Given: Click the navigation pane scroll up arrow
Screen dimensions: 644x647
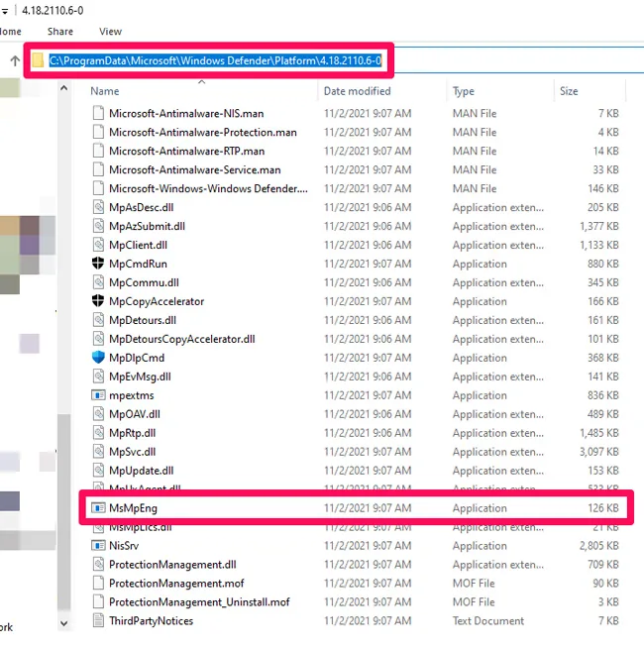Looking at the screenshot, I should point(64,88).
